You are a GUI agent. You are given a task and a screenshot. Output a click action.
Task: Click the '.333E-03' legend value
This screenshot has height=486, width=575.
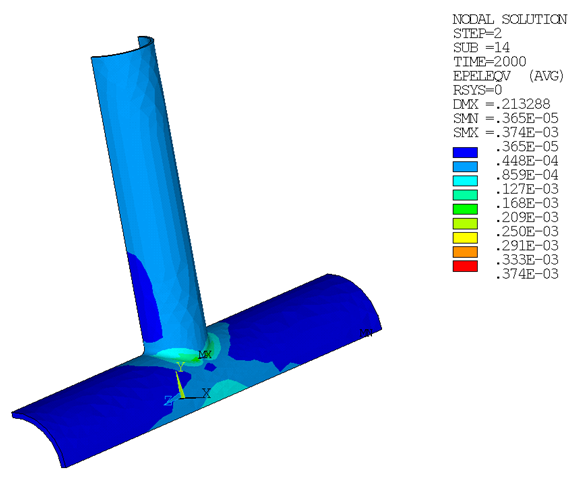tap(527, 260)
